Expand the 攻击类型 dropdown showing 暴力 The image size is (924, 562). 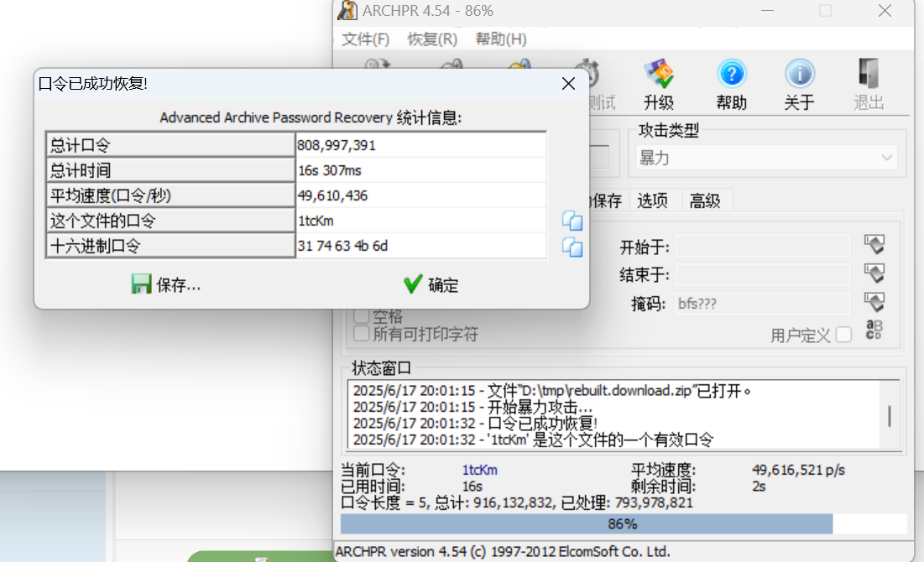coord(765,158)
